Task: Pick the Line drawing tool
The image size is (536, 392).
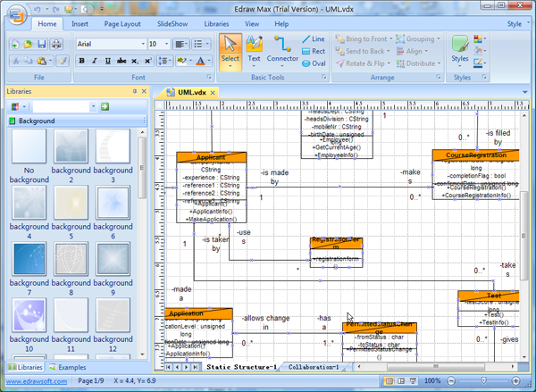Action: (x=313, y=39)
